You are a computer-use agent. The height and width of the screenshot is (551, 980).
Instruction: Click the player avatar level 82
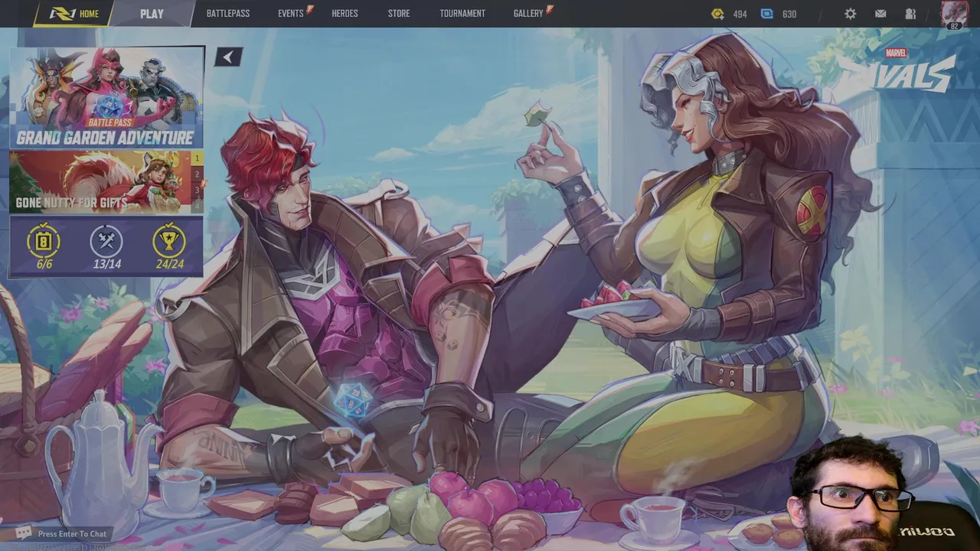954,15
